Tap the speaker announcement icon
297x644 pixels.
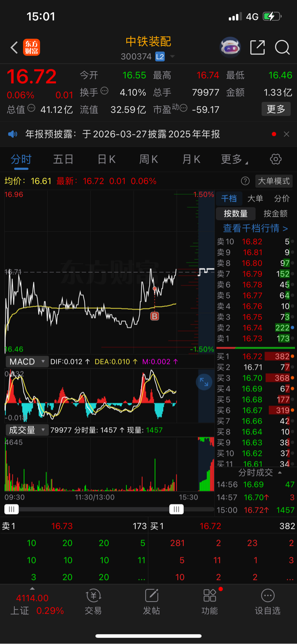point(13,134)
